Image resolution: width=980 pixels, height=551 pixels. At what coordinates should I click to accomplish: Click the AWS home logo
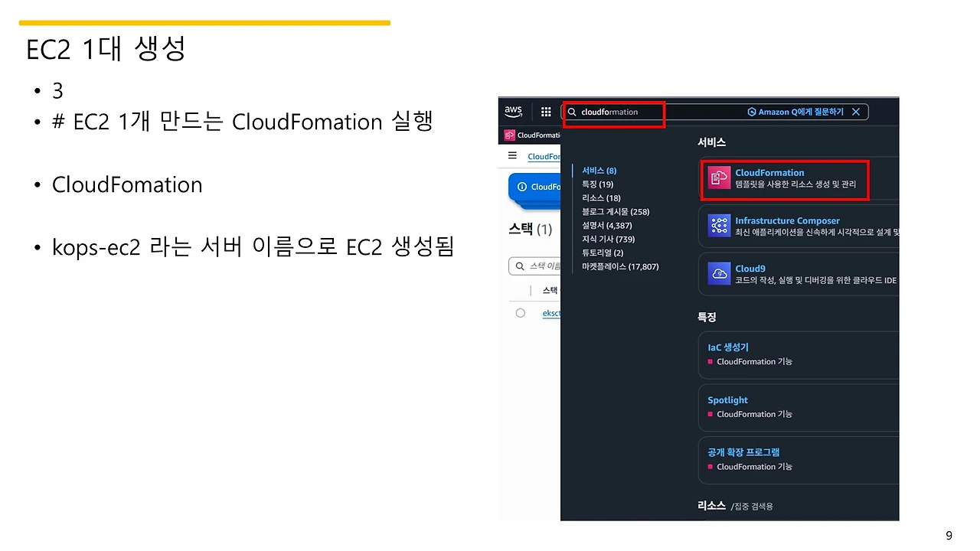click(x=512, y=111)
